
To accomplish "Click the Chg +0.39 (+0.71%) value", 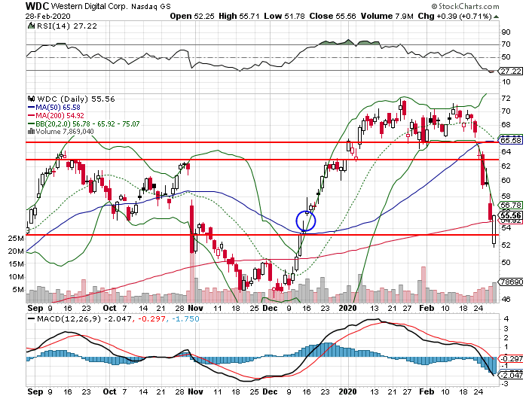I will tap(454, 16).
